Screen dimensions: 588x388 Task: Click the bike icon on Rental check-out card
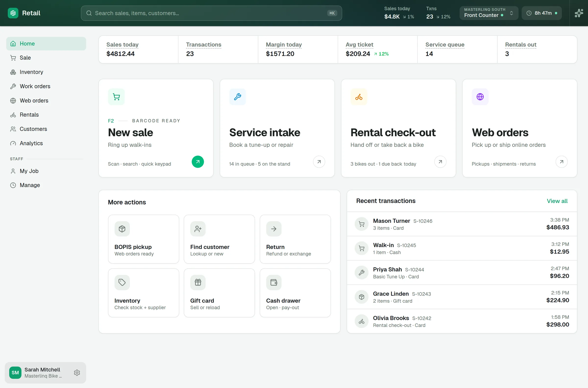click(359, 97)
